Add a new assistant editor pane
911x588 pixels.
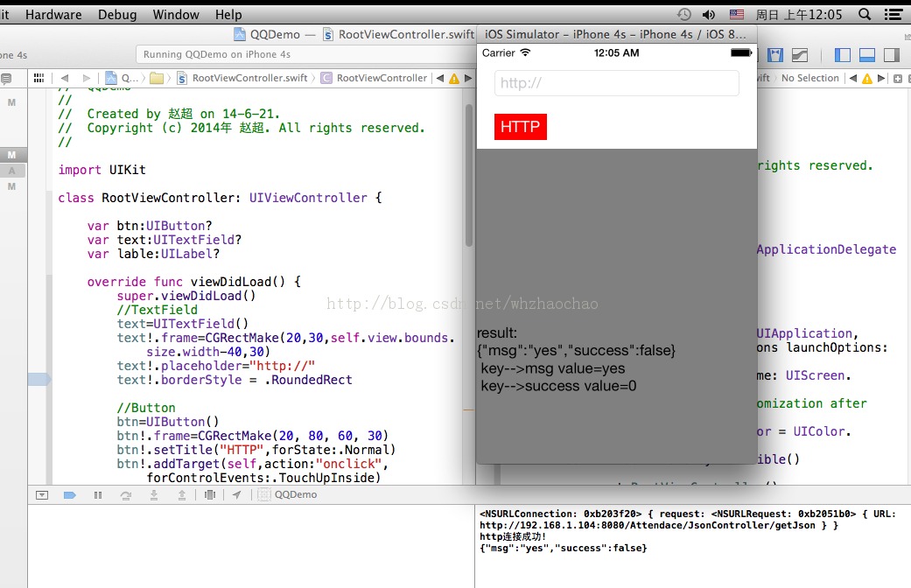click(x=898, y=79)
